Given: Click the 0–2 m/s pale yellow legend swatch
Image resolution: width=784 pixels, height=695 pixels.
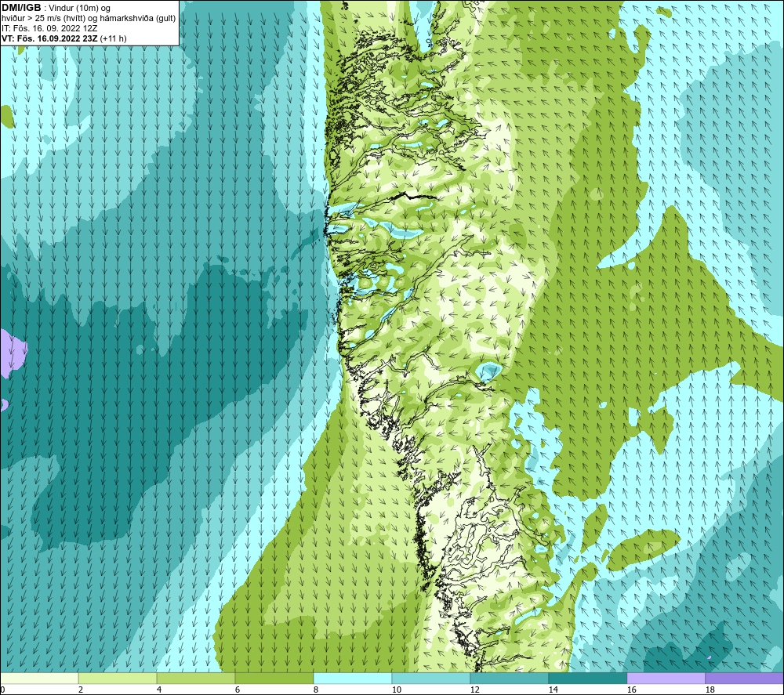Looking at the screenshot, I should point(39,679).
